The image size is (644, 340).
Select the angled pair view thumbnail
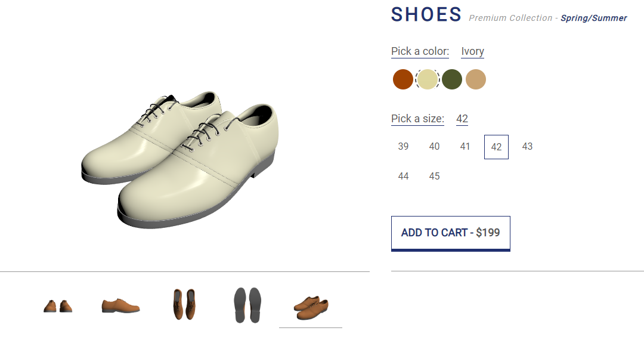pos(311,306)
